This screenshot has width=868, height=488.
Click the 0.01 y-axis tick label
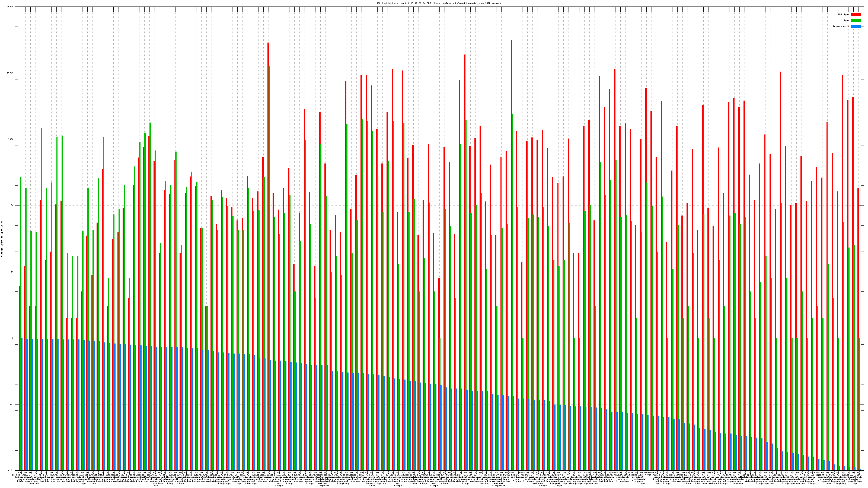click(11, 470)
